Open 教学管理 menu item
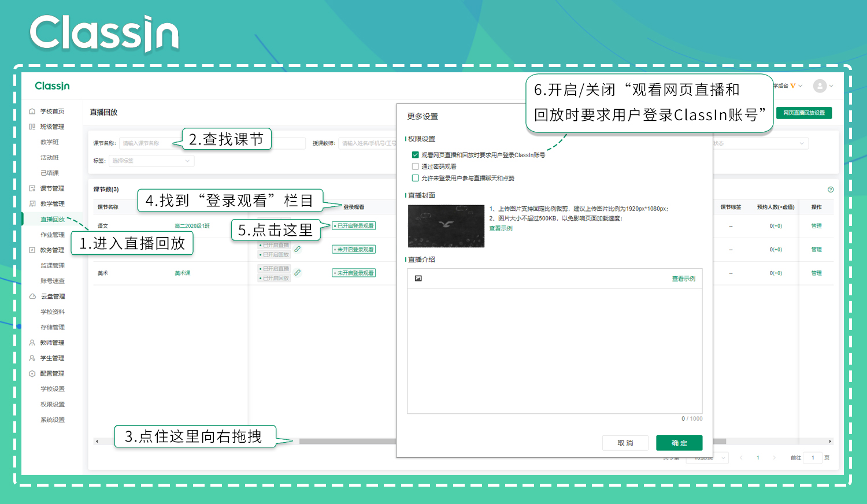867x504 pixels. pos(52,204)
